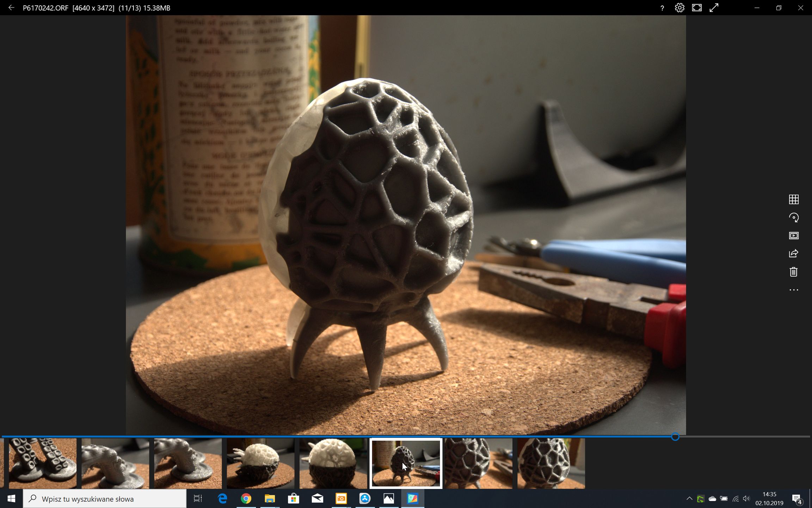The width and height of the screenshot is (812, 508).
Task: Toggle fit-to-screen view icon
Action: tap(697, 8)
